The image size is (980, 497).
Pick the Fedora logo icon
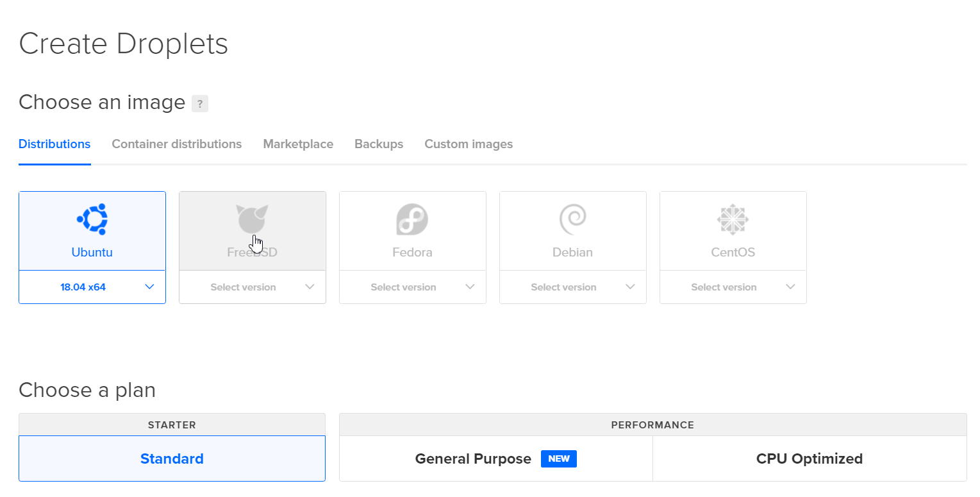click(x=412, y=219)
